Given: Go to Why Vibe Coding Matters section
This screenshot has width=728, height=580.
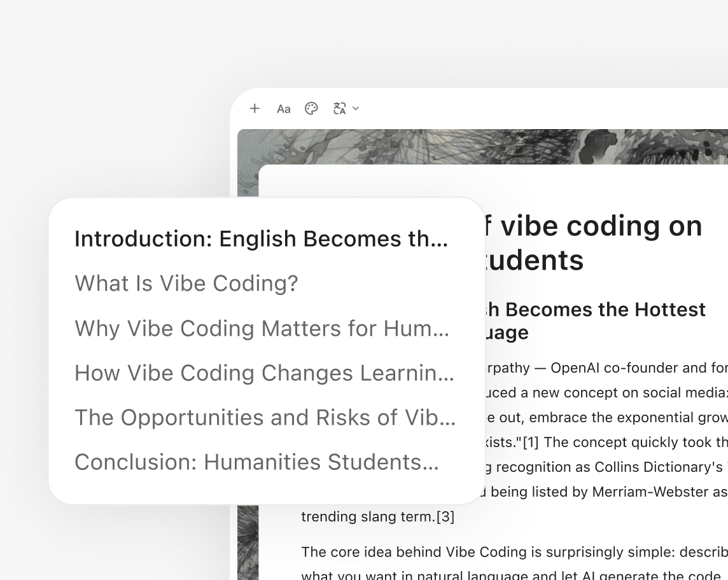Looking at the screenshot, I should 262,329.
